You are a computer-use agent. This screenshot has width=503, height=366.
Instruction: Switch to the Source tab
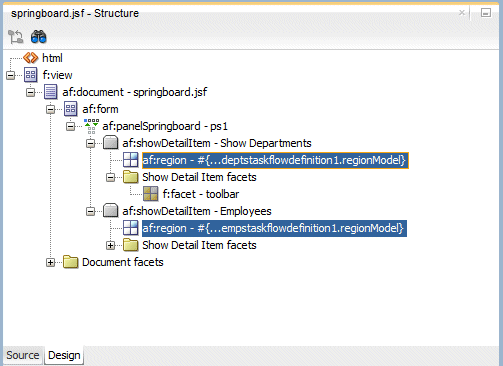click(23, 355)
